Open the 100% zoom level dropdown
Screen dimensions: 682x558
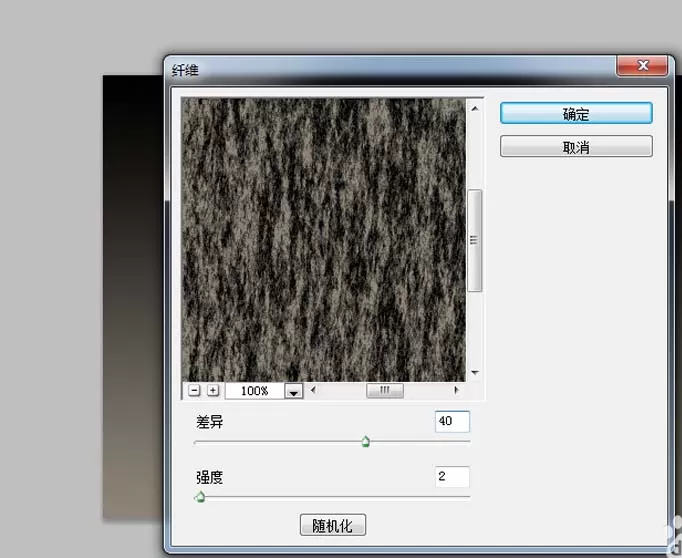294,391
